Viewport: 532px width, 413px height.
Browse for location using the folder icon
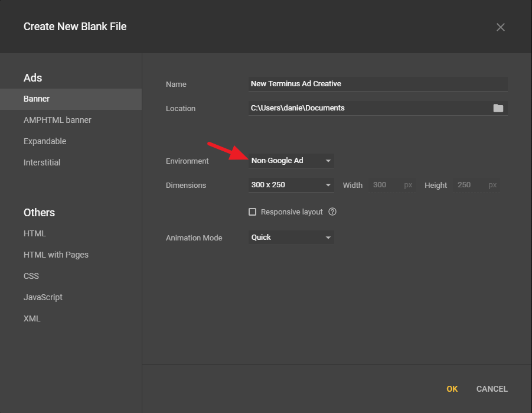(x=498, y=108)
